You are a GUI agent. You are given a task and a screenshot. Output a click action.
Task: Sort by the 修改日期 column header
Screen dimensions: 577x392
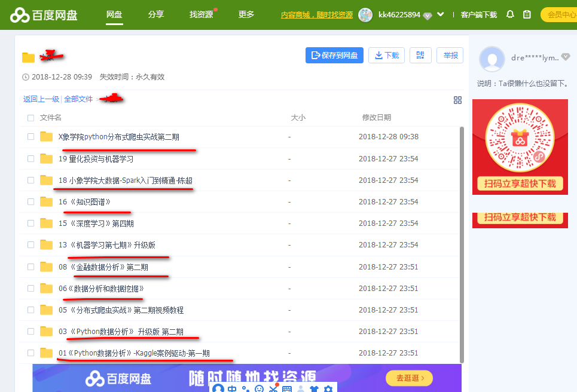pyautogui.click(x=377, y=118)
